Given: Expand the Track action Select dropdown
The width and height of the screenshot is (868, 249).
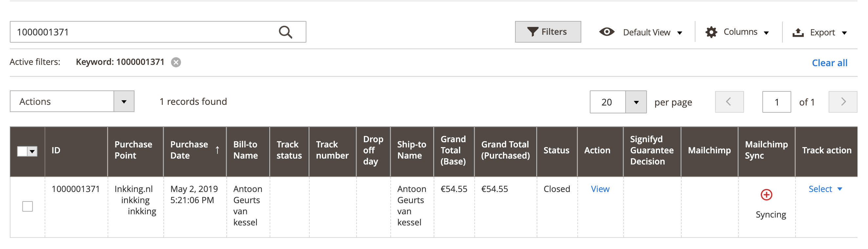Looking at the screenshot, I should point(825,189).
